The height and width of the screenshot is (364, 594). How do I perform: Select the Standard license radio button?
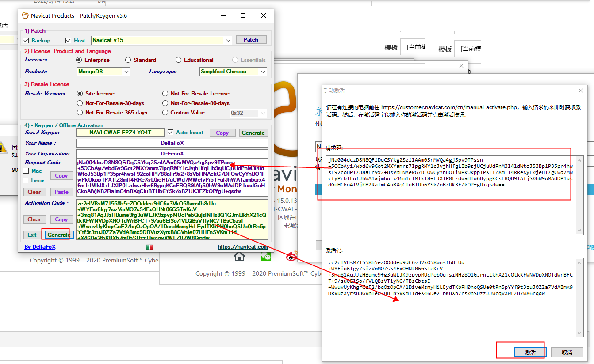tap(128, 60)
